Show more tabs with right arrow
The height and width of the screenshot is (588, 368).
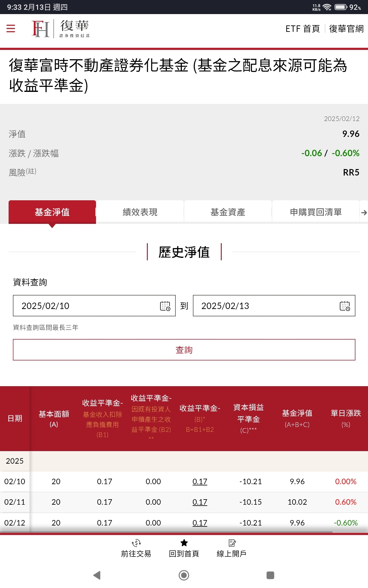click(364, 212)
